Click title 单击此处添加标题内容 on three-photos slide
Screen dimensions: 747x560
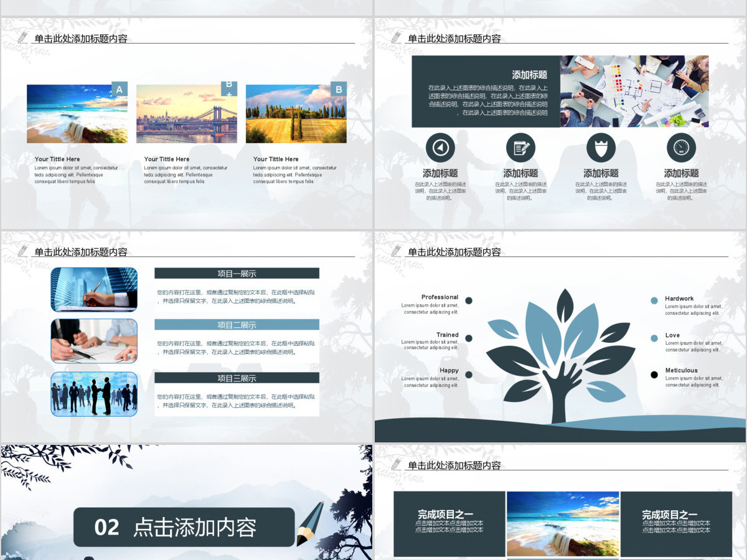[x=81, y=39]
